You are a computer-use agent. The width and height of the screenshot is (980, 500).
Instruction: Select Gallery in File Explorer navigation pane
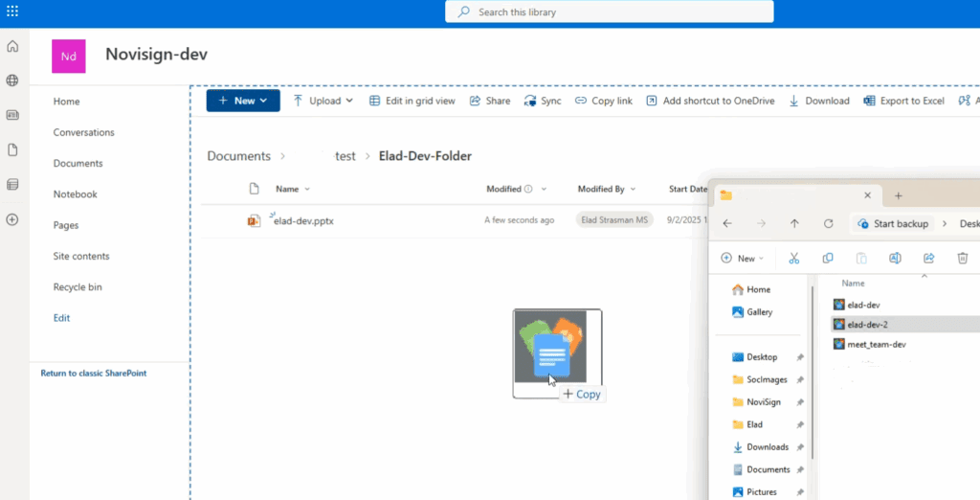coord(752,312)
